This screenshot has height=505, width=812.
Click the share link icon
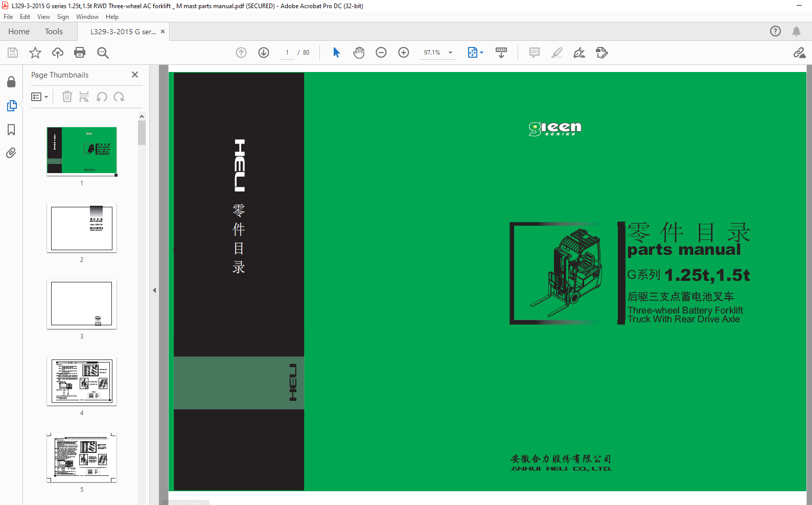click(x=799, y=53)
